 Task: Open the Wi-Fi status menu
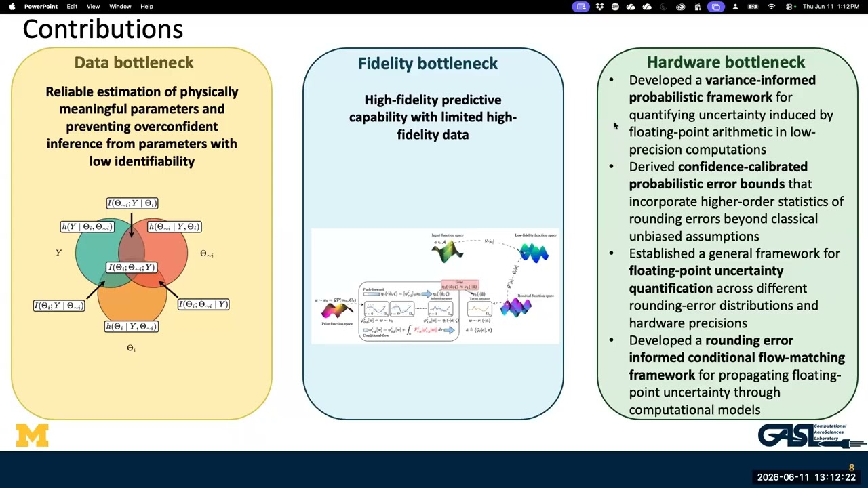tap(771, 7)
